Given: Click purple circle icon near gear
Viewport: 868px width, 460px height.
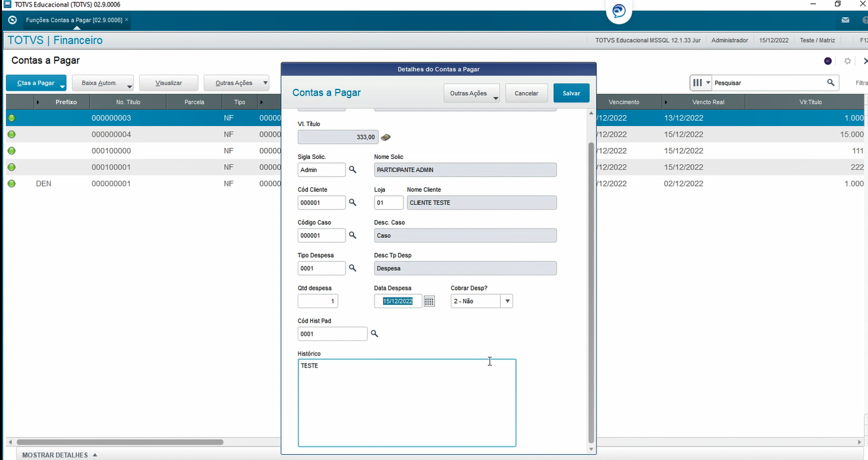Looking at the screenshot, I should tap(828, 61).
